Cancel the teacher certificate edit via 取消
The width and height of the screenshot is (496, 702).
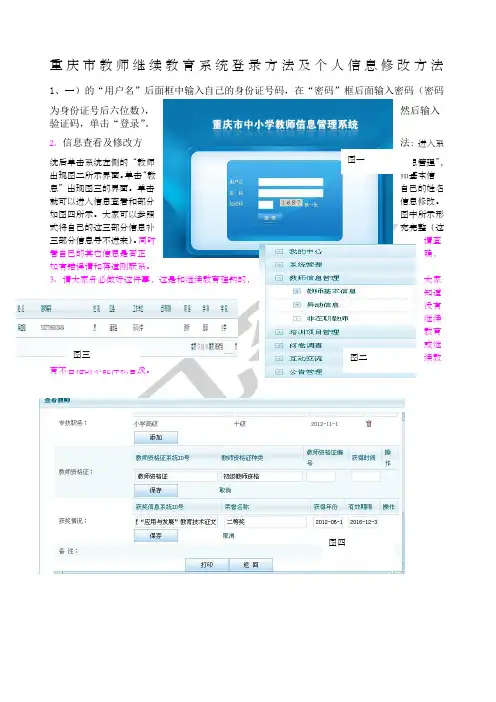click(x=225, y=490)
